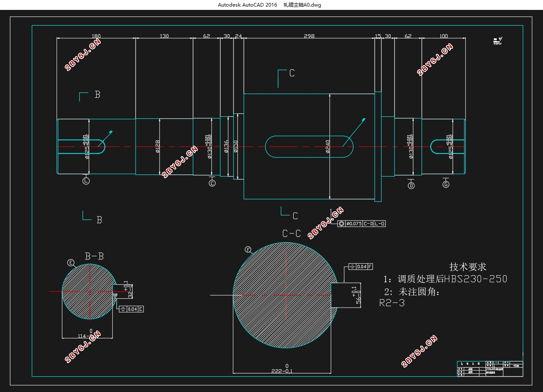Click datum circle E on section B-B
543x392 pixels.
click(x=71, y=263)
